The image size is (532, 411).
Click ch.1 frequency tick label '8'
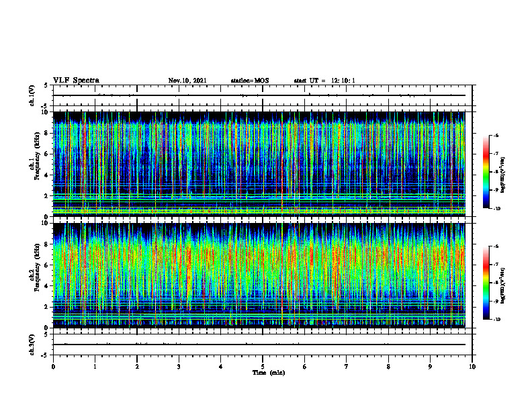(47, 133)
